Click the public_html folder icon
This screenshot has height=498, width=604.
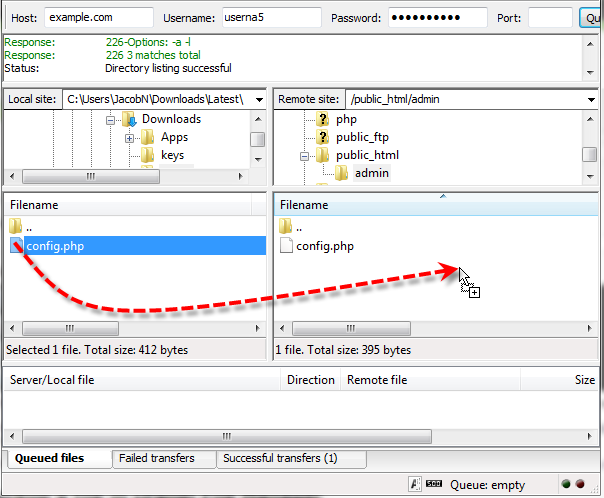pyautogui.click(x=322, y=155)
